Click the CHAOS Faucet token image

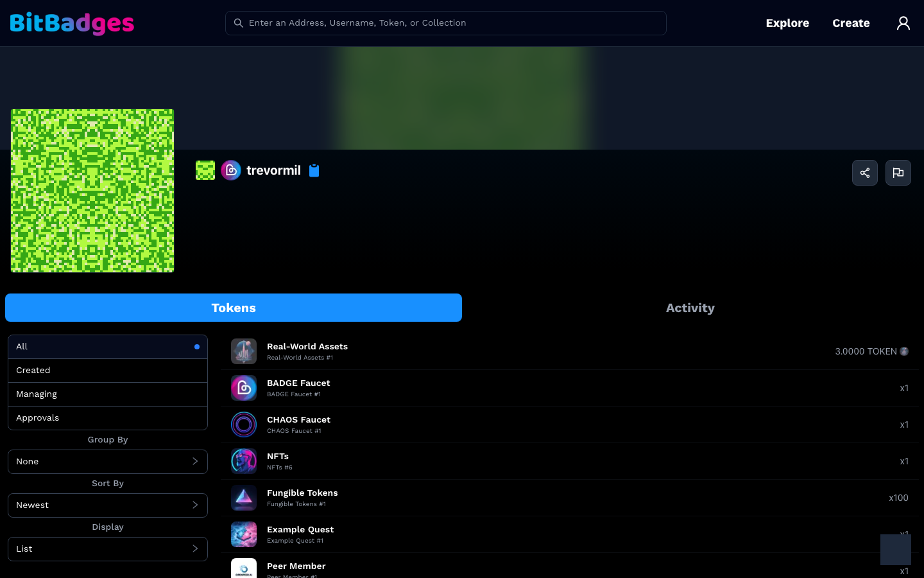244,425
